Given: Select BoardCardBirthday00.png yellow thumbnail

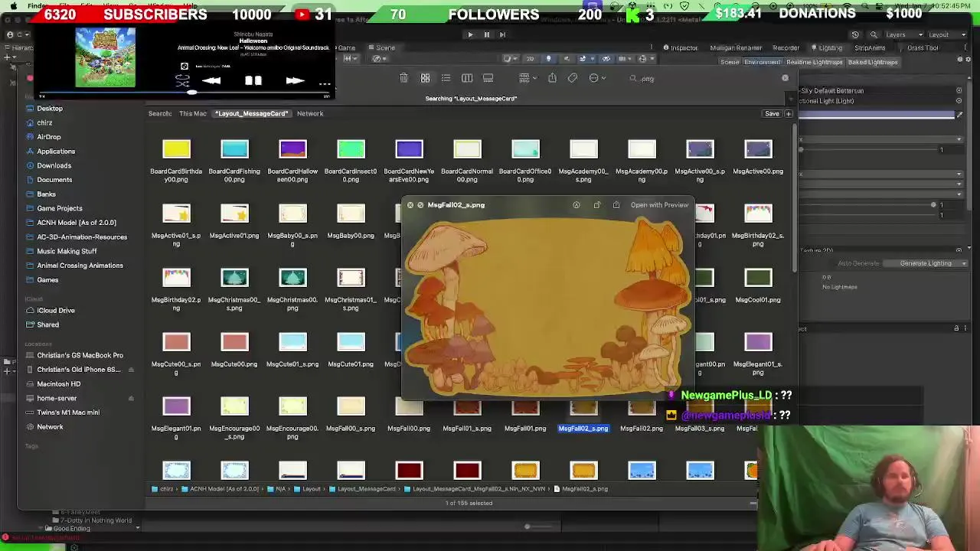Looking at the screenshot, I should tap(176, 149).
